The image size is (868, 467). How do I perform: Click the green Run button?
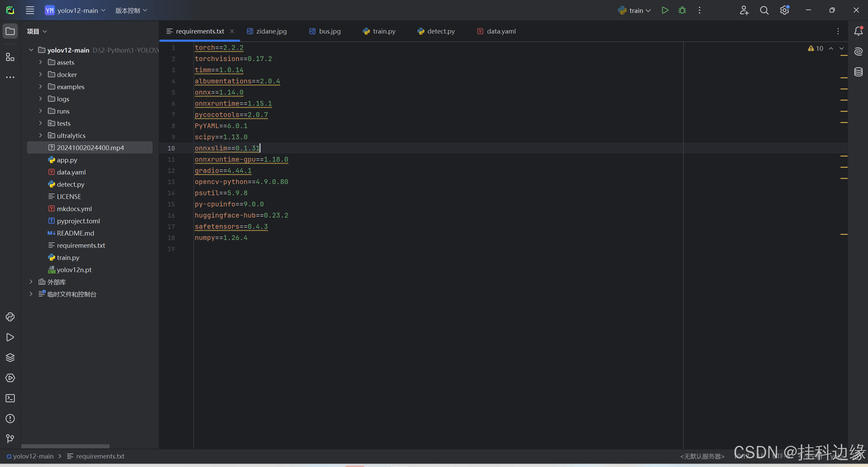665,11
